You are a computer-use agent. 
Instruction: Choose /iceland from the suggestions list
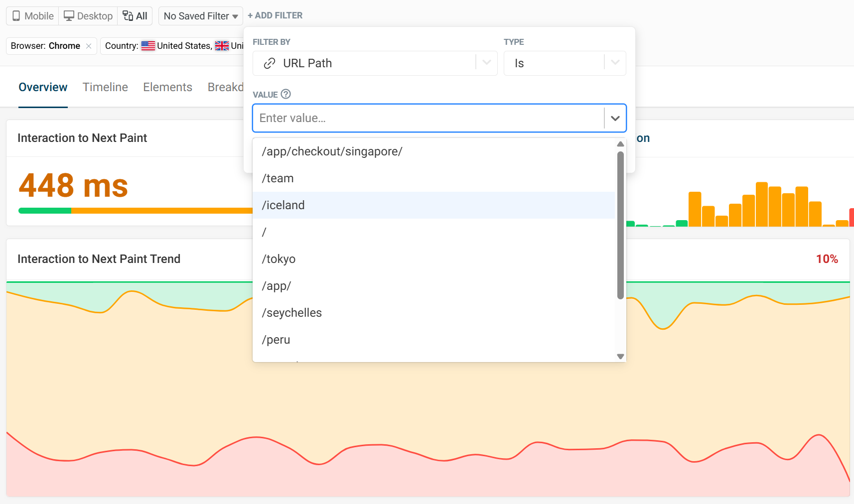click(x=283, y=205)
